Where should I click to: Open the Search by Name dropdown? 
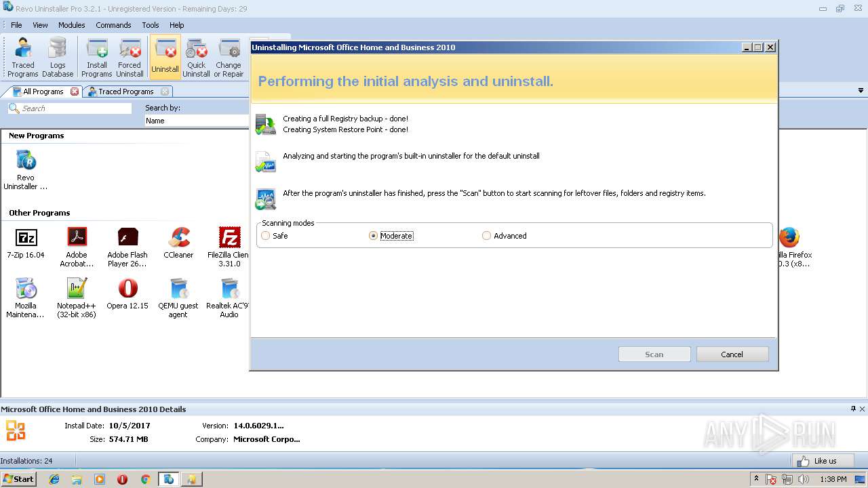point(197,121)
